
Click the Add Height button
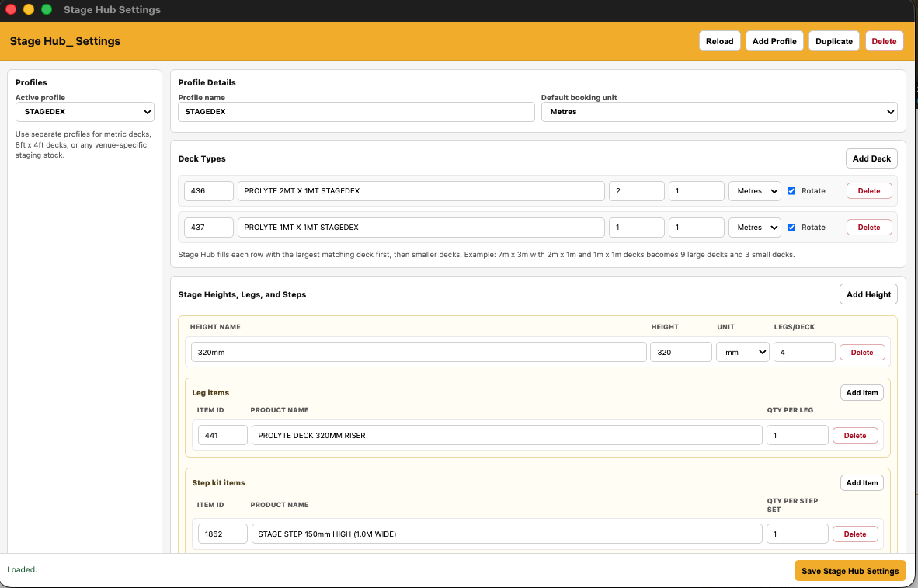click(868, 294)
